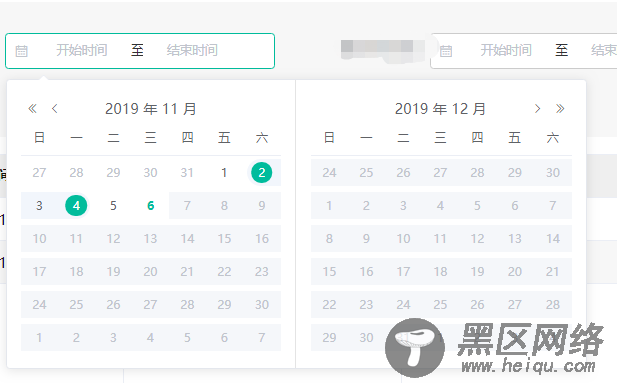The width and height of the screenshot is (617, 383).
Task: Go to next month with single-right arrow
Action: tap(538, 108)
